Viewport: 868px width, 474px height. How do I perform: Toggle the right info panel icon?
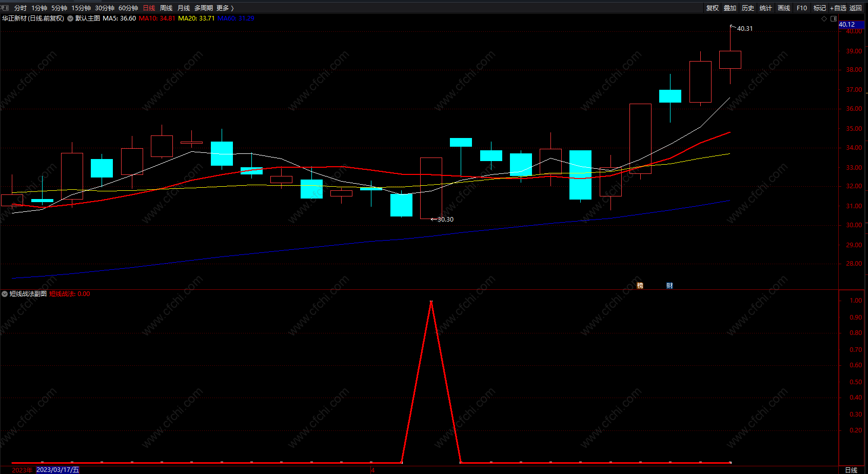point(834,18)
